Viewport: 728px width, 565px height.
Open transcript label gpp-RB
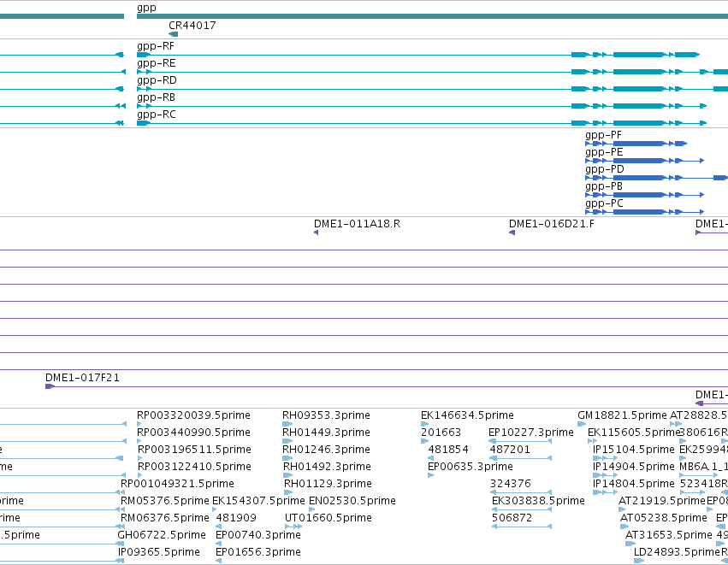click(156, 97)
